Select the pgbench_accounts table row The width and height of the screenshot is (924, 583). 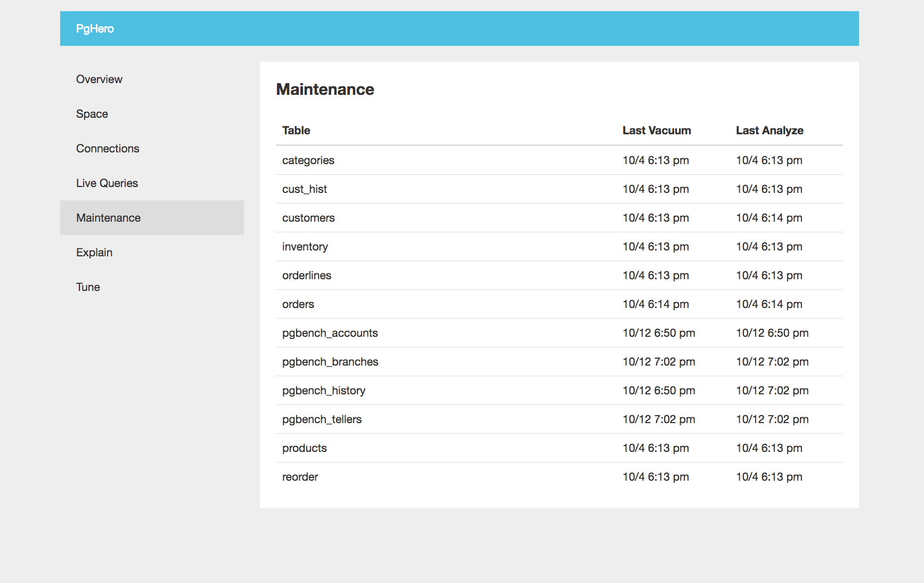coord(330,333)
